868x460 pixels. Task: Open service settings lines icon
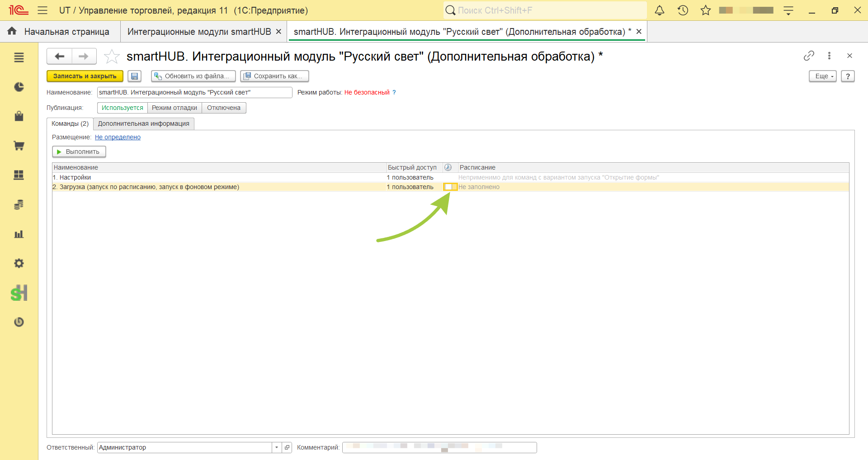pyautogui.click(x=788, y=10)
